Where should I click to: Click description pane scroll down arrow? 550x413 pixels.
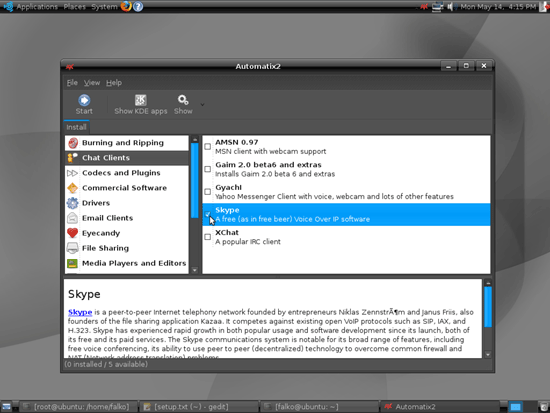(x=488, y=355)
